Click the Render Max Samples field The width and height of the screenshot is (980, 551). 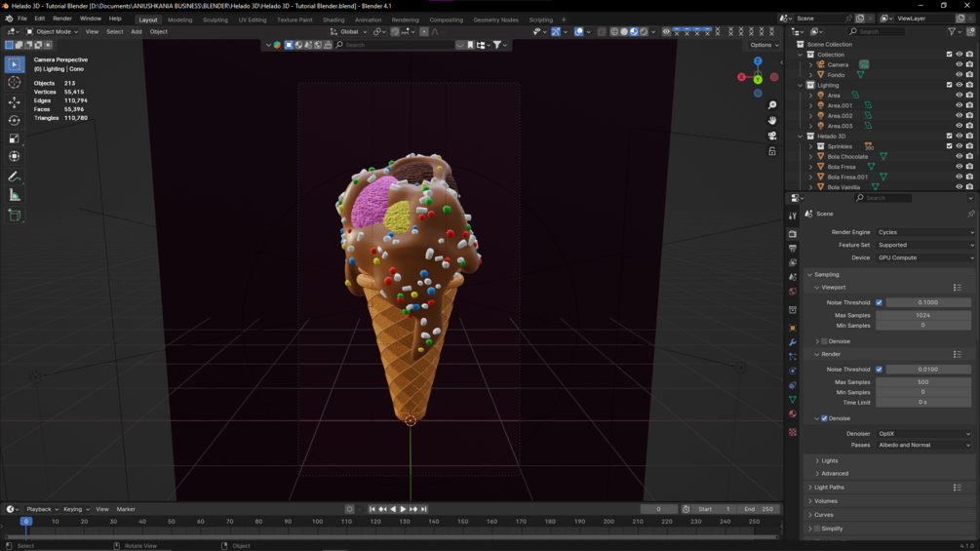click(922, 382)
